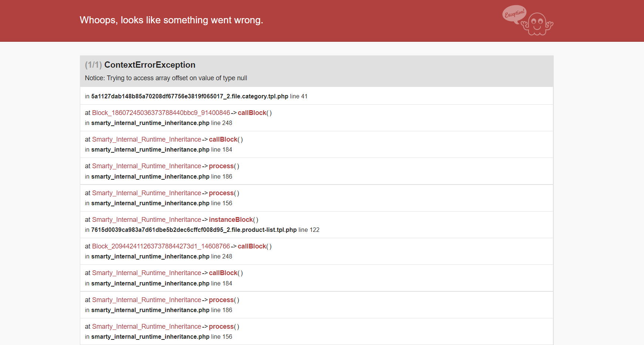Click Smarty_Internal_Runtime_Inheritance on first process trace row
The height and width of the screenshot is (345, 644).
147,166
